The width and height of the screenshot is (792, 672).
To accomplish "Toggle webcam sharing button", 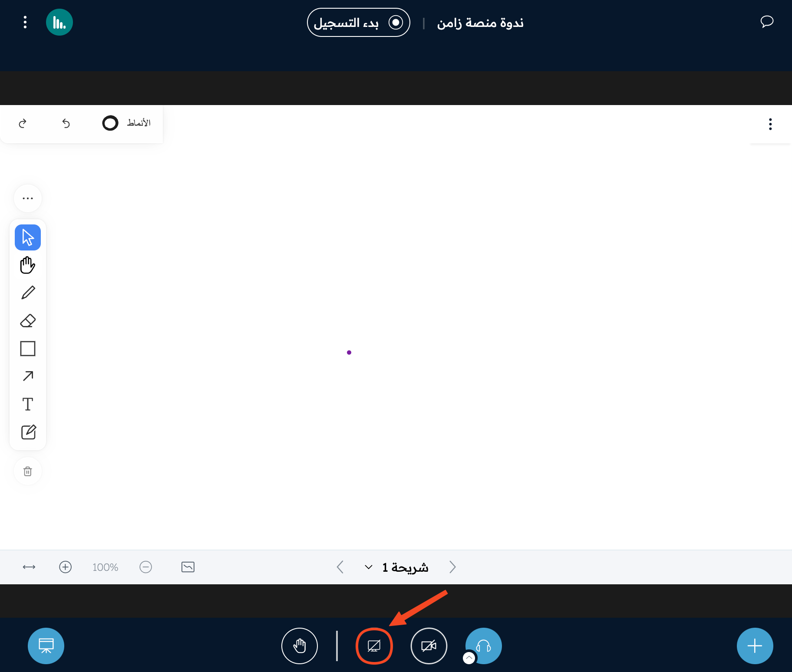I will pyautogui.click(x=429, y=646).
